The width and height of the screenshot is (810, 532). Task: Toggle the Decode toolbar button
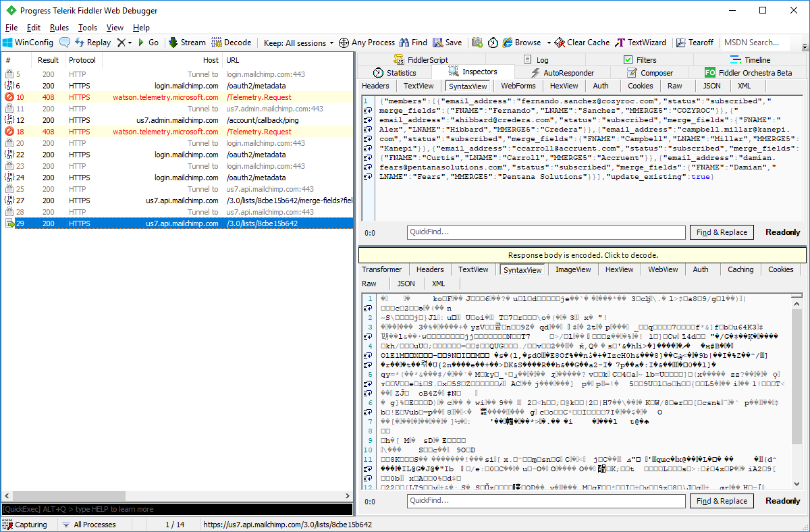click(232, 43)
